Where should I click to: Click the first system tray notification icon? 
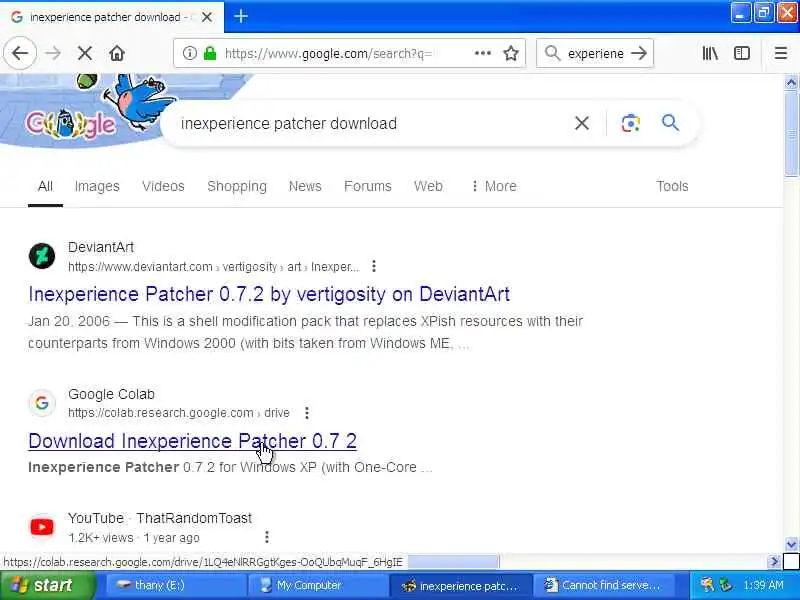707,585
